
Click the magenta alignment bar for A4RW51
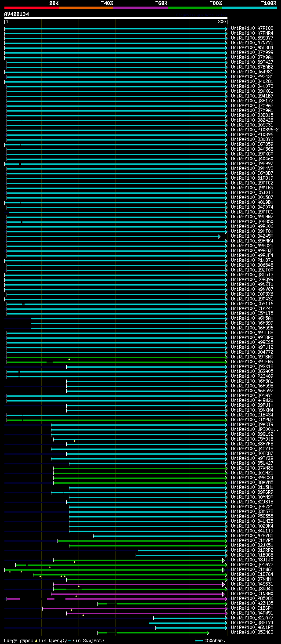coord(145,613)
